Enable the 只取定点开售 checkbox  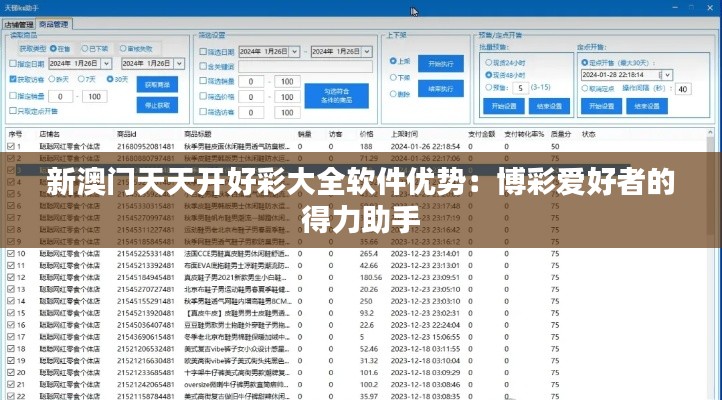point(13,110)
